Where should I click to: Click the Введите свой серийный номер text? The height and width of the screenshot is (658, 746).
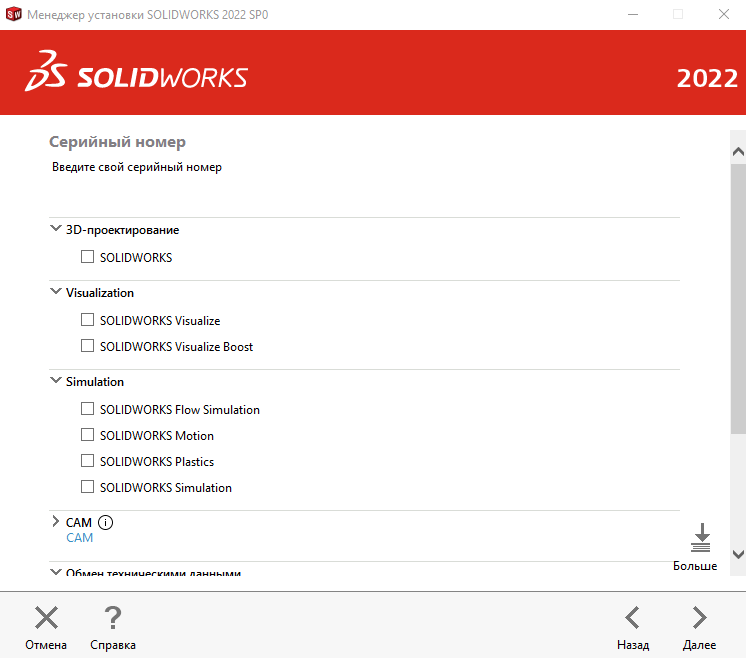pyautogui.click(x=137, y=167)
